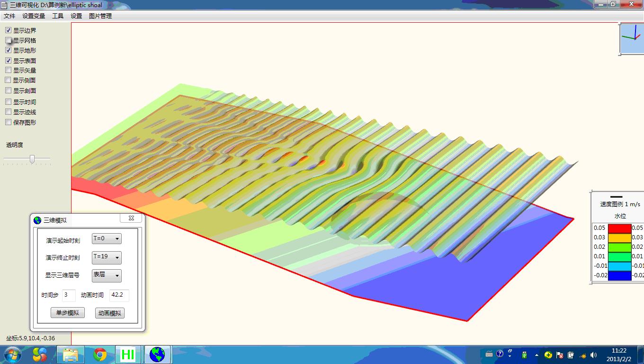The height and width of the screenshot is (364, 644).
Task: Open the 设置变量 menu
Action: click(34, 16)
